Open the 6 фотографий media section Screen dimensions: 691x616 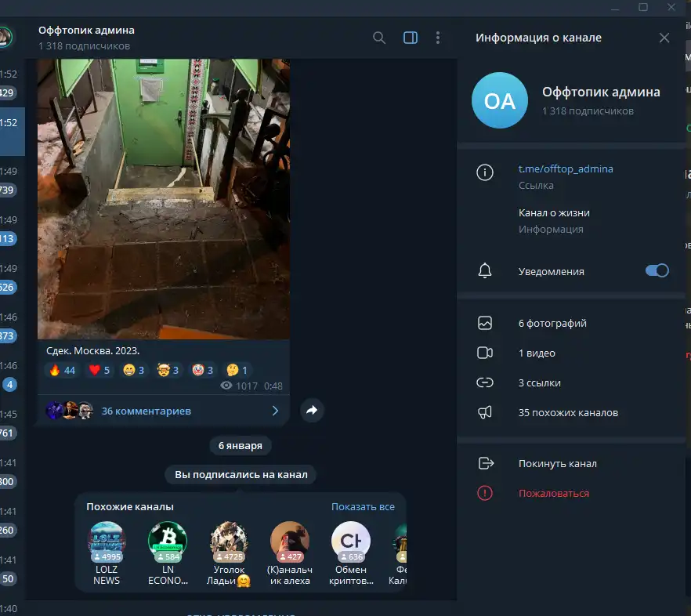point(572,323)
